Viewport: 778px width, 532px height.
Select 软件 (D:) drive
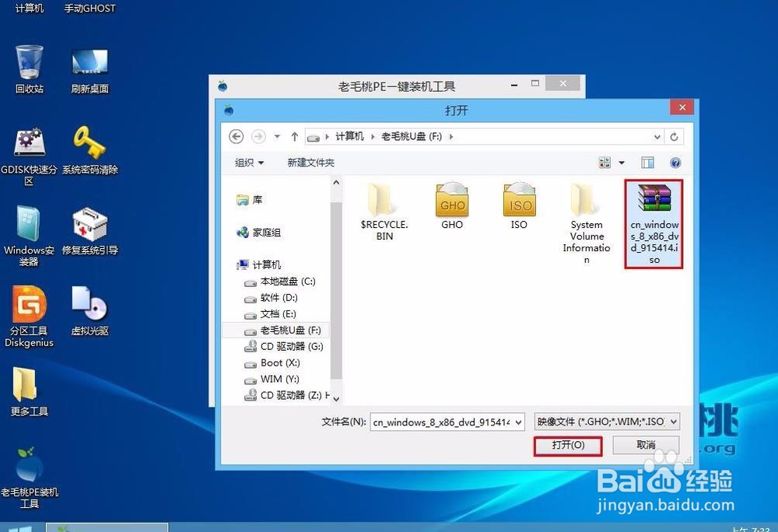pos(271,298)
